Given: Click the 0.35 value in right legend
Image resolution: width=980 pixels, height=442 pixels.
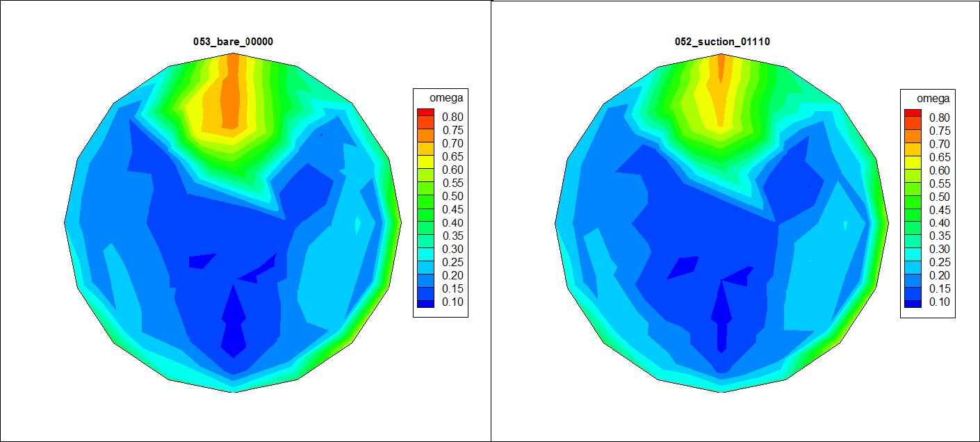Looking at the screenshot, I should (x=940, y=236).
